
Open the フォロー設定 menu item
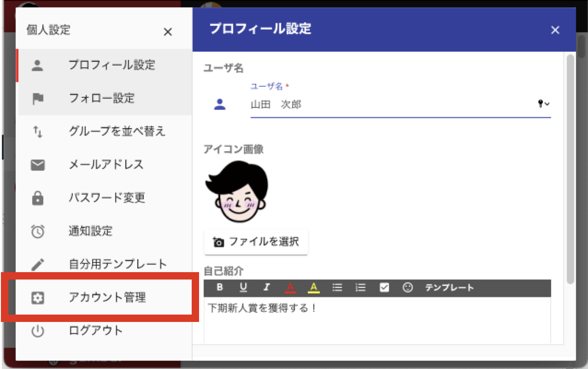(x=105, y=98)
